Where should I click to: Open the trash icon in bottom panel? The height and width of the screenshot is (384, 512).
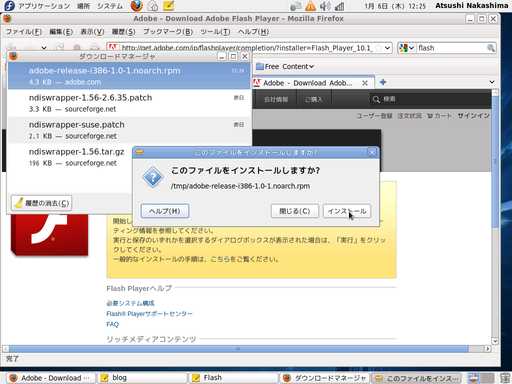505,378
